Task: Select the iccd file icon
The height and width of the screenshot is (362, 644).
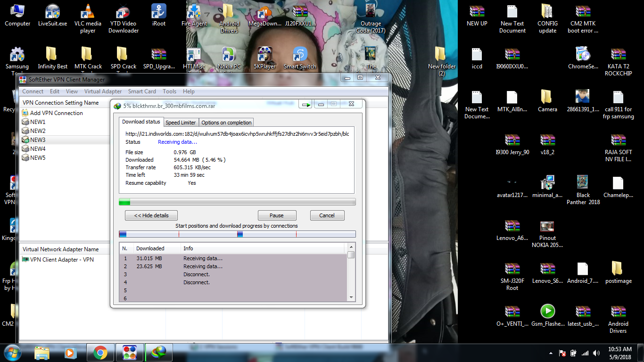Action: pos(477,58)
